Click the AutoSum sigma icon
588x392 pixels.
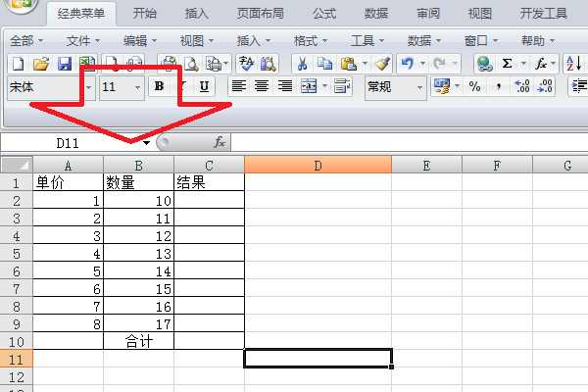pyautogui.click(x=507, y=64)
